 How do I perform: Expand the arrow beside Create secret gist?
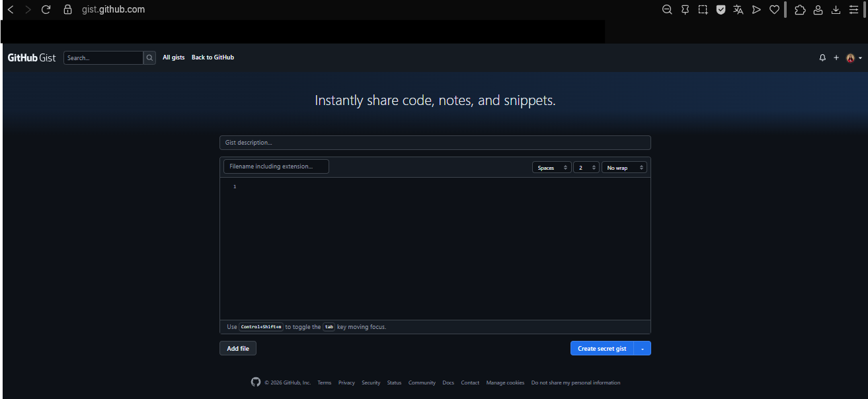(x=643, y=348)
